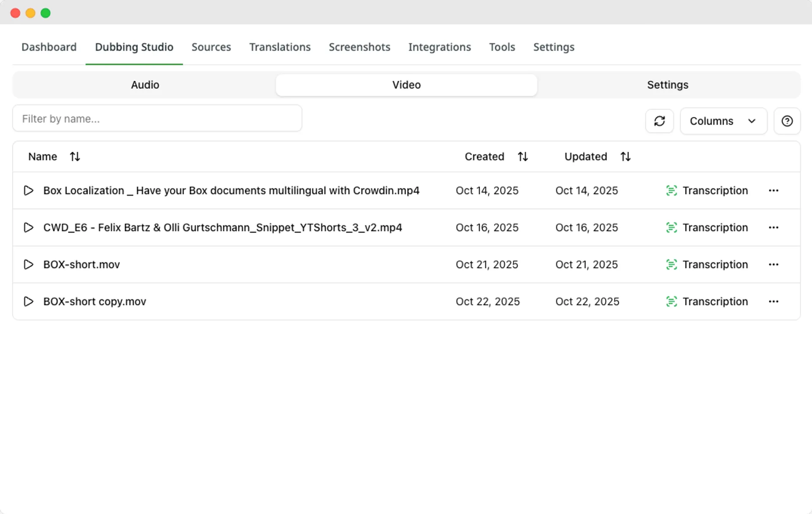Open three-dot menu for BOX-short.mov
This screenshot has height=514, width=812.
tap(774, 265)
